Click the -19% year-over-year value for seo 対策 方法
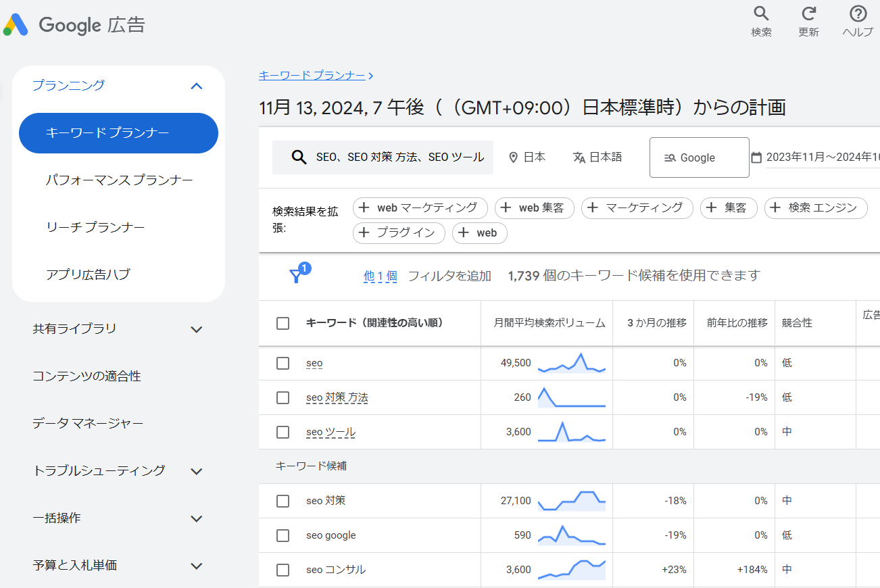Viewport: 880px width, 588px height. (x=756, y=397)
